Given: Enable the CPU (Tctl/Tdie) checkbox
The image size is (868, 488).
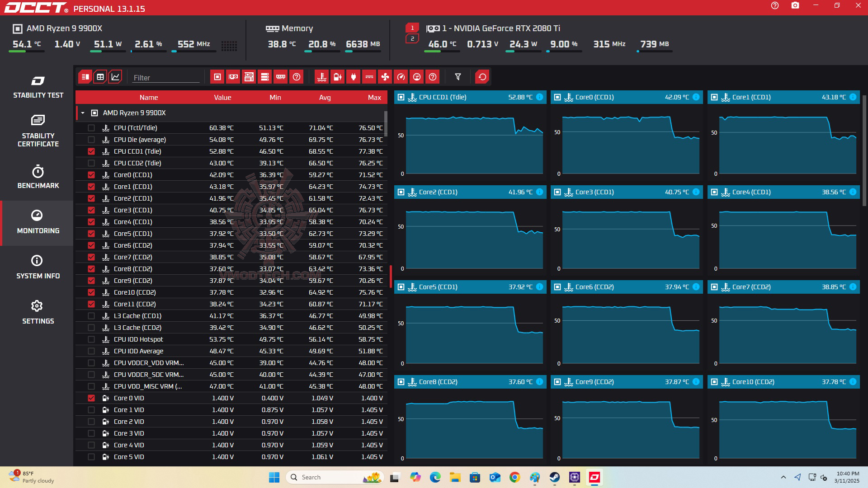Looking at the screenshot, I should pyautogui.click(x=91, y=128).
